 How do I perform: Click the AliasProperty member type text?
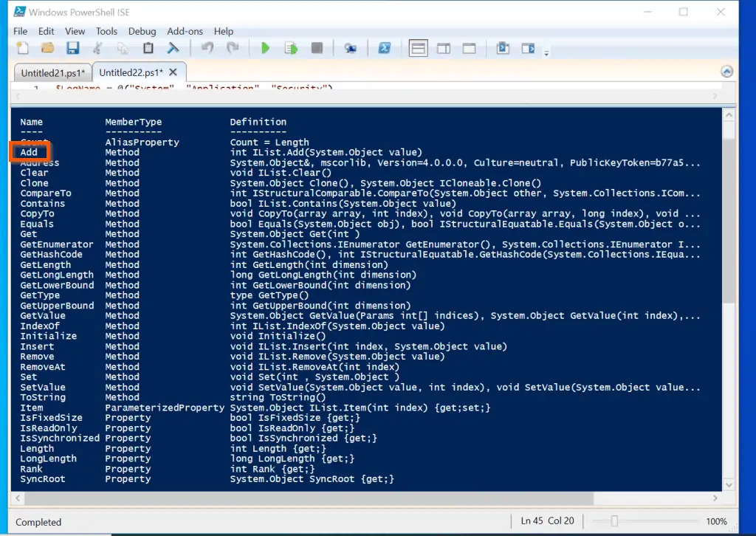(x=142, y=142)
